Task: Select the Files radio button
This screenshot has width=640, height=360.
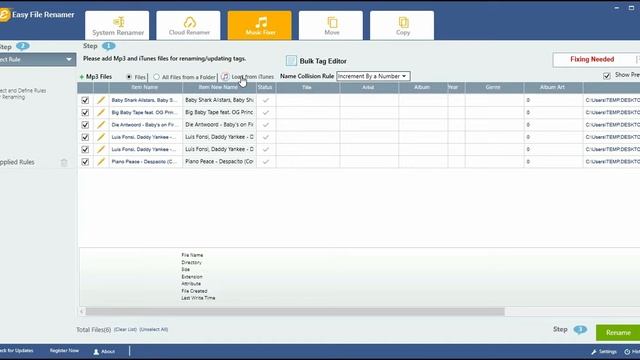Action: [129, 77]
